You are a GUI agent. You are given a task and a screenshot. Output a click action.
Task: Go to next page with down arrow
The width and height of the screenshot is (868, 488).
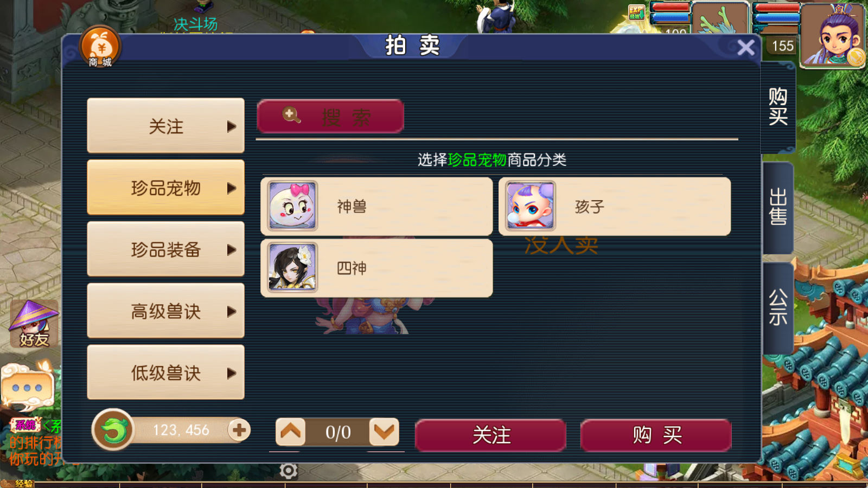tap(384, 432)
